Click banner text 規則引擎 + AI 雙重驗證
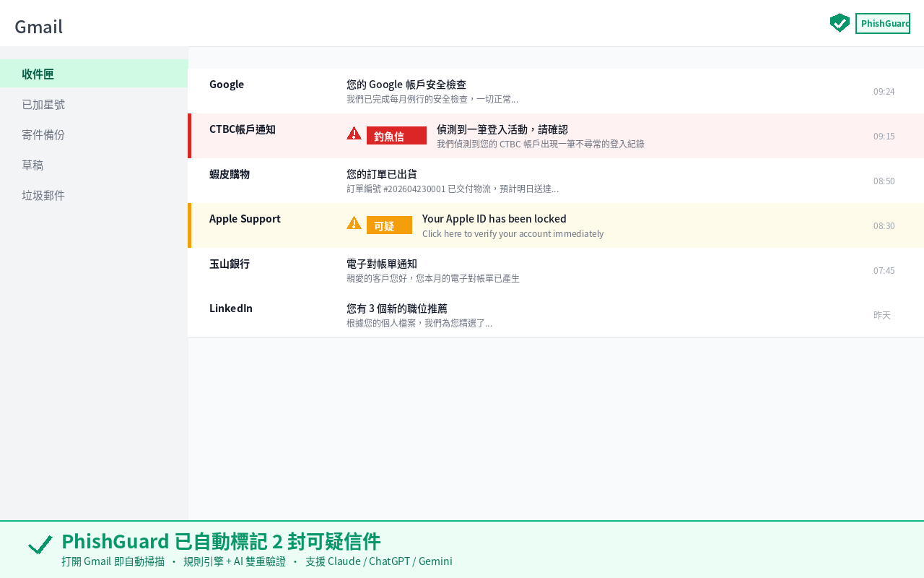924x578 pixels. click(235, 561)
